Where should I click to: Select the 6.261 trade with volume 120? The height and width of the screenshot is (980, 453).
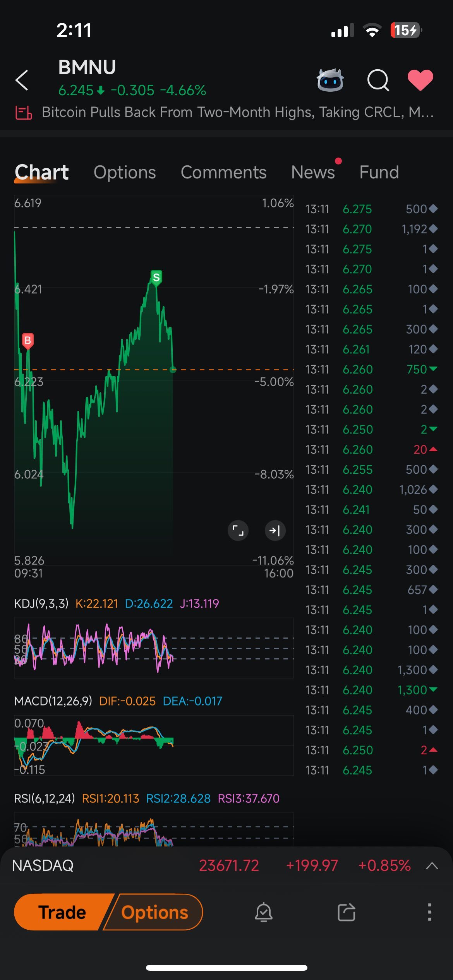(x=371, y=350)
